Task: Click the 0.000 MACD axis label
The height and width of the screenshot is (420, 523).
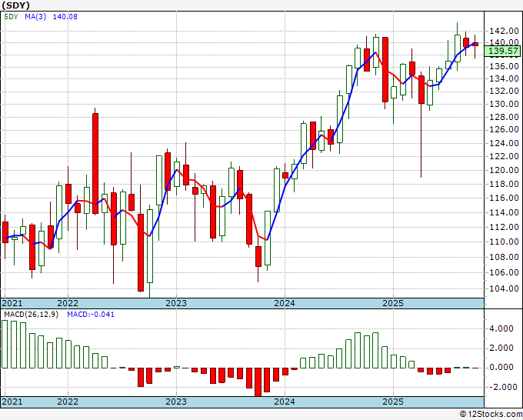Action: point(501,367)
